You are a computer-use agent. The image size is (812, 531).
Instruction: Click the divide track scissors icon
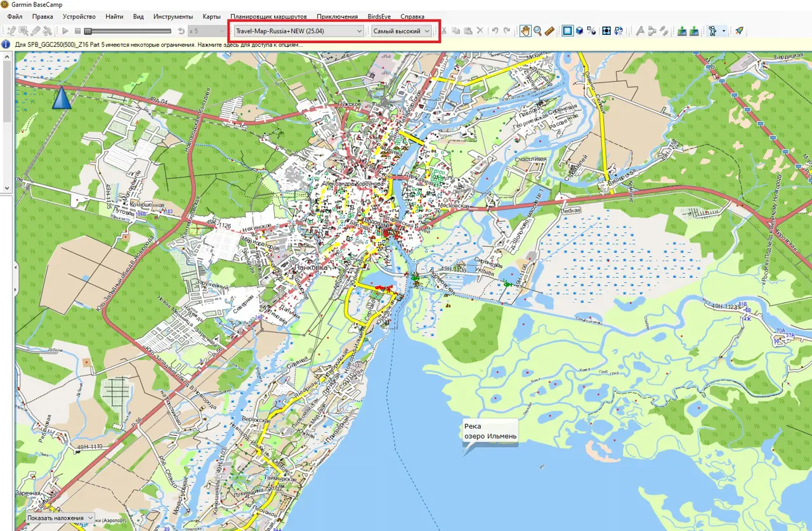pos(48,30)
